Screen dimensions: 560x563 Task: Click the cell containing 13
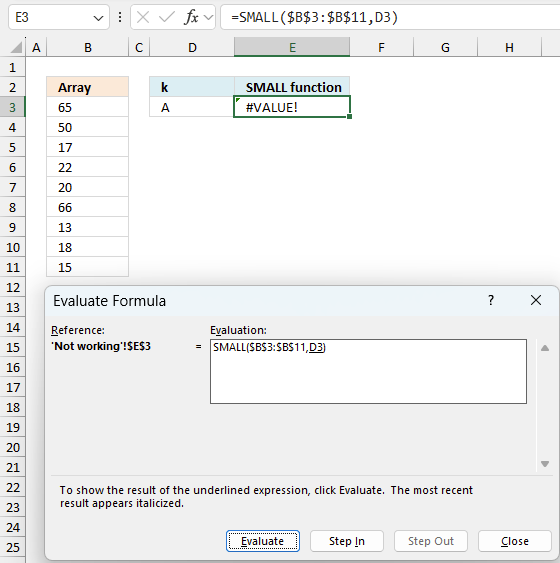(88, 227)
